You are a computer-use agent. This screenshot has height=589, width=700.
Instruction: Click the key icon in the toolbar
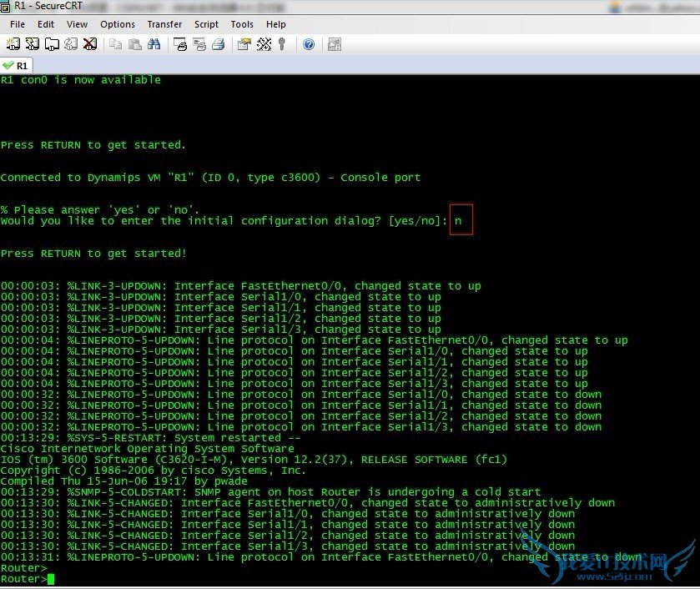click(x=282, y=44)
